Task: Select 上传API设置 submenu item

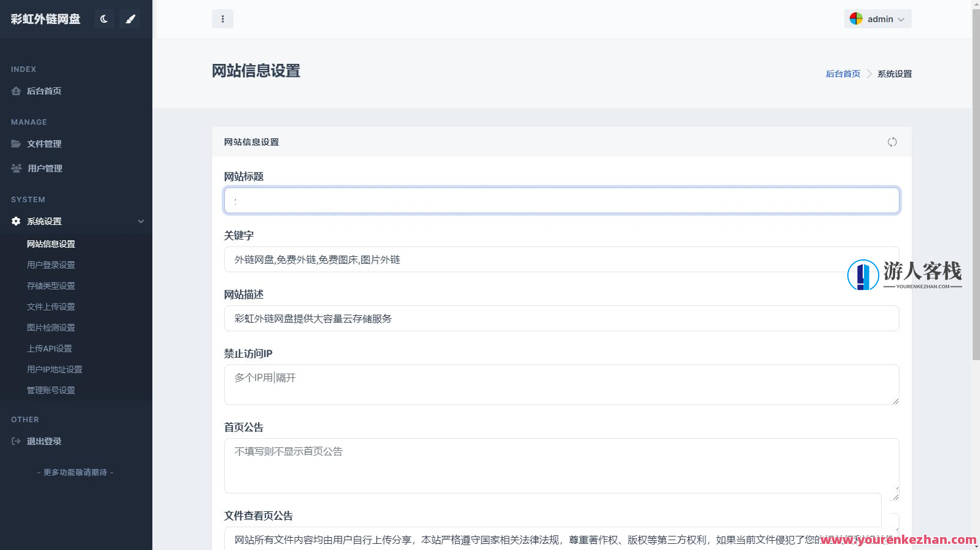Action: coord(50,348)
